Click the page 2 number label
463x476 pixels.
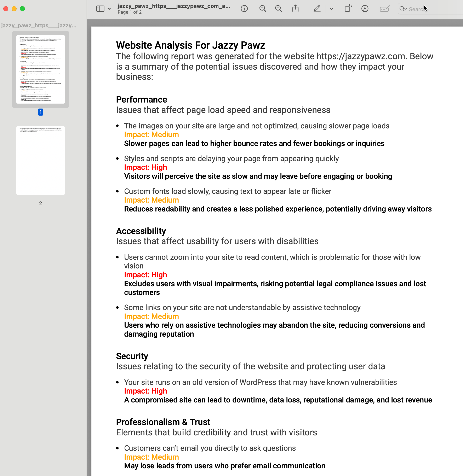click(x=41, y=203)
